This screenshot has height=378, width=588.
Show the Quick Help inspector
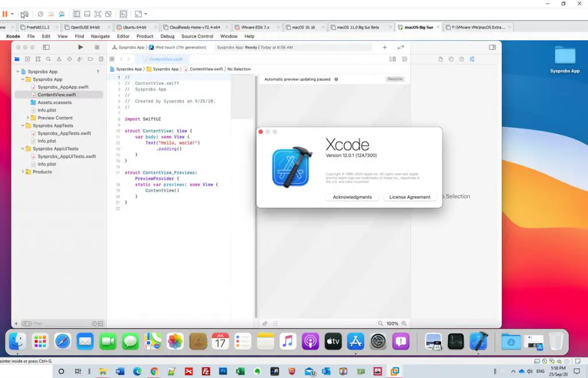click(x=462, y=59)
